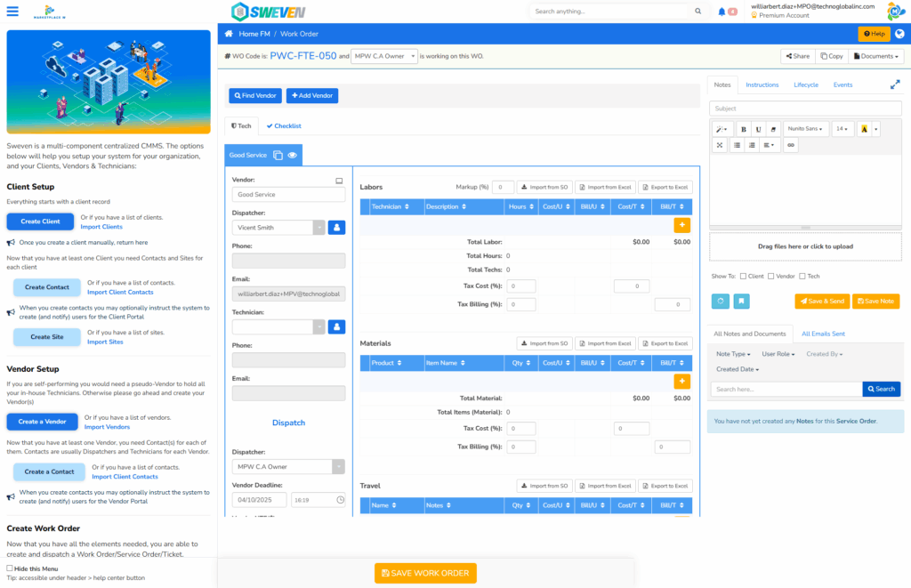The width and height of the screenshot is (911, 588).
Task: Tick the Hide this Menu checkbox
Action: tap(9, 568)
